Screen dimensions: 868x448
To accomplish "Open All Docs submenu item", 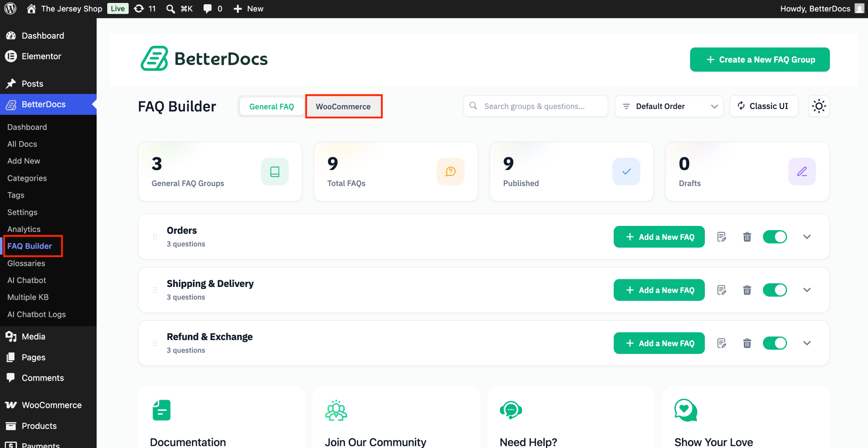I will pos(22,144).
